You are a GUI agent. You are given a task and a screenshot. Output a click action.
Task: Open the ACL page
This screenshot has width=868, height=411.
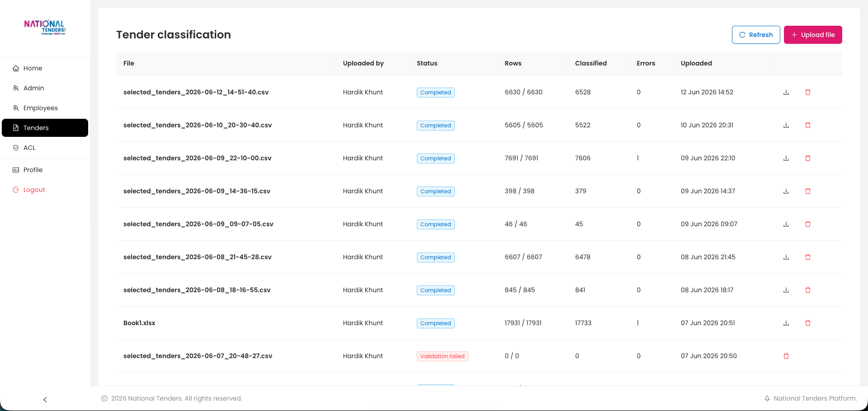pos(45,148)
